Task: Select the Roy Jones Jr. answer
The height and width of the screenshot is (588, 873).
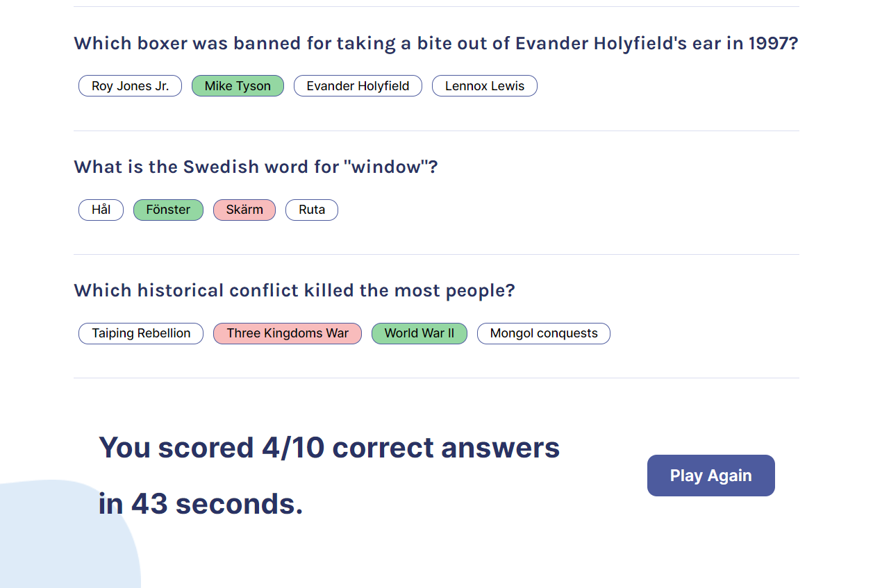Action: [x=130, y=86]
